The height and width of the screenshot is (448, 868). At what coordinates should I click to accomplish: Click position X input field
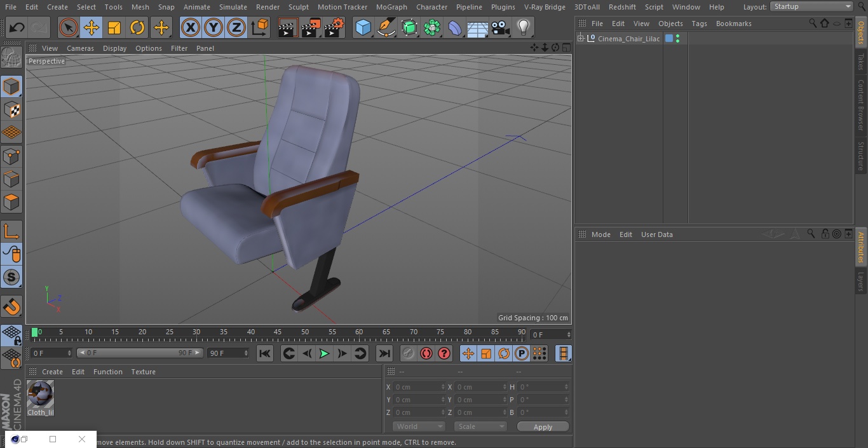[x=419, y=387]
